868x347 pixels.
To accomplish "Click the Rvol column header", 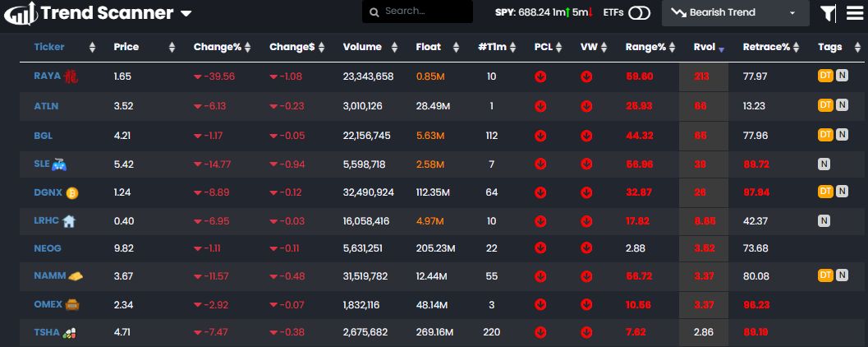I will [704, 47].
